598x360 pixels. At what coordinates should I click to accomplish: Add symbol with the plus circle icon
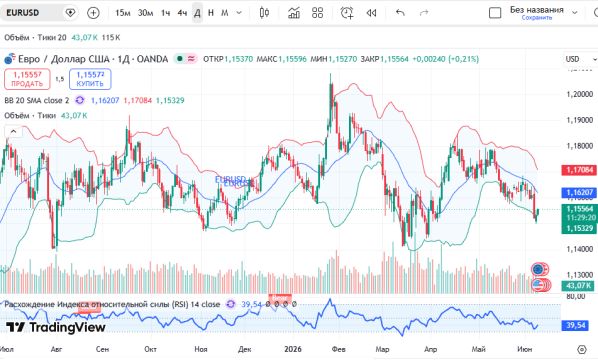pyautogui.click(x=93, y=13)
